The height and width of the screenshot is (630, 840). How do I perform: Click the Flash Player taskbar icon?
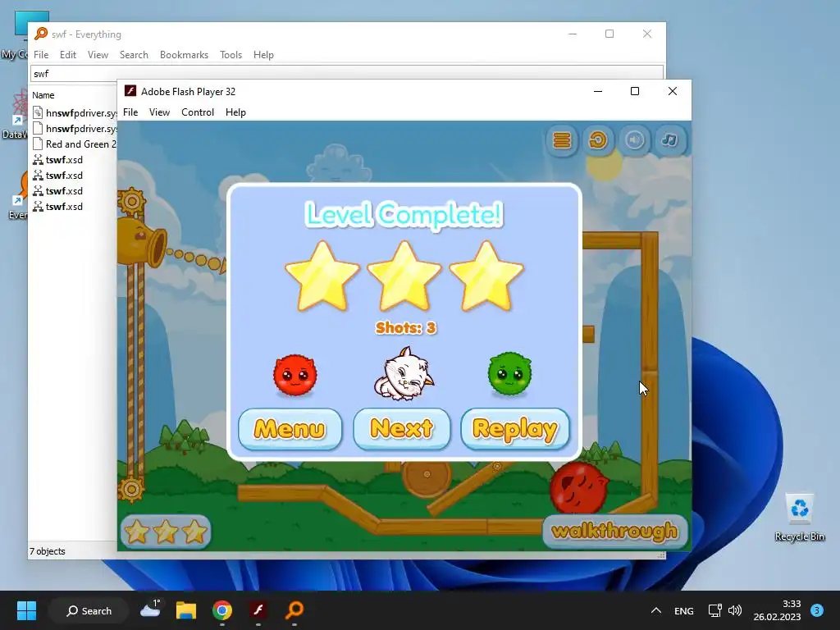[x=258, y=610]
